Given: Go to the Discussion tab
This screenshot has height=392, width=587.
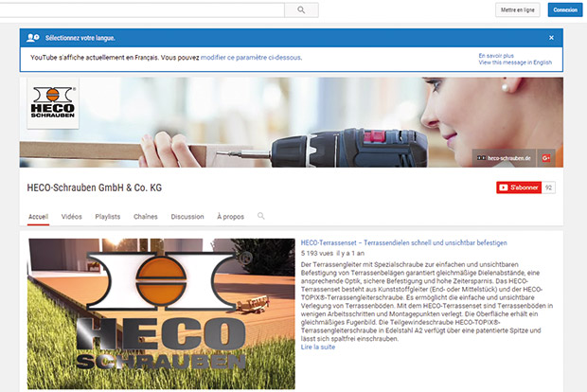Looking at the screenshot, I should point(187,217).
